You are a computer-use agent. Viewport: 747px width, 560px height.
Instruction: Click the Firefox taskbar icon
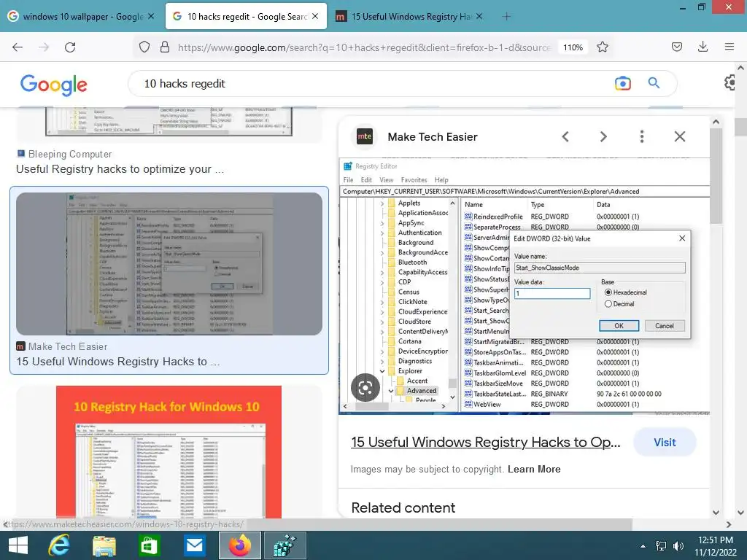(239, 545)
